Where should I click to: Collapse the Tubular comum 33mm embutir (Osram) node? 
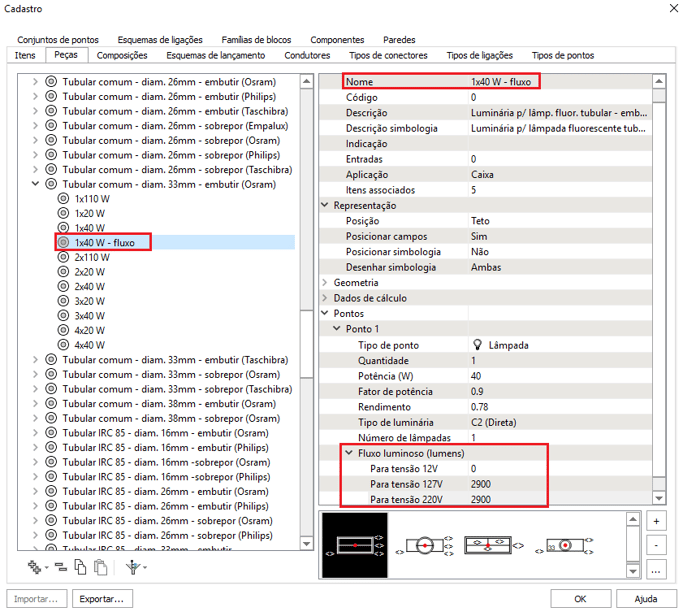click(x=36, y=184)
